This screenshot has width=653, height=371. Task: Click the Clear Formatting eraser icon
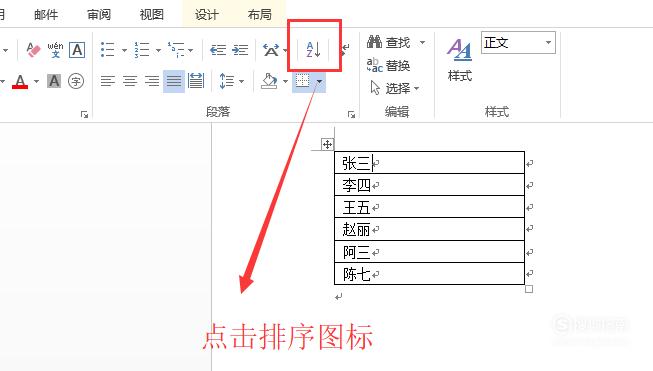pos(33,50)
